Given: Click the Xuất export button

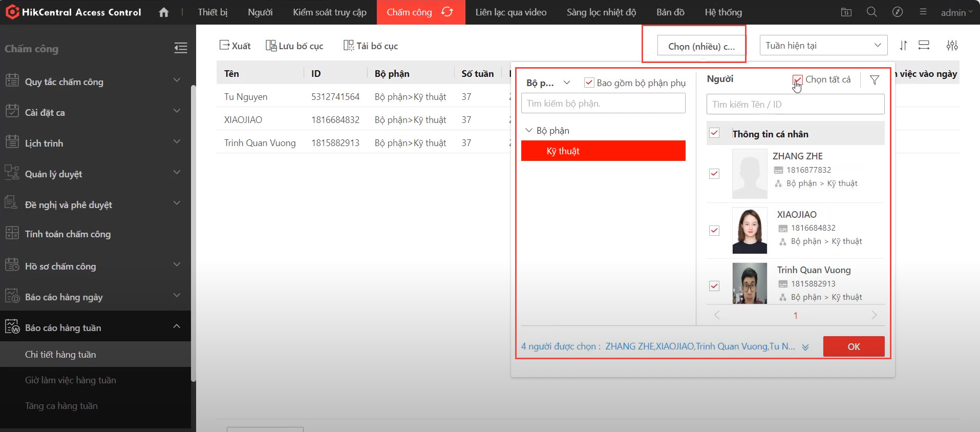Looking at the screenshot, I should (x=235, y=46).
